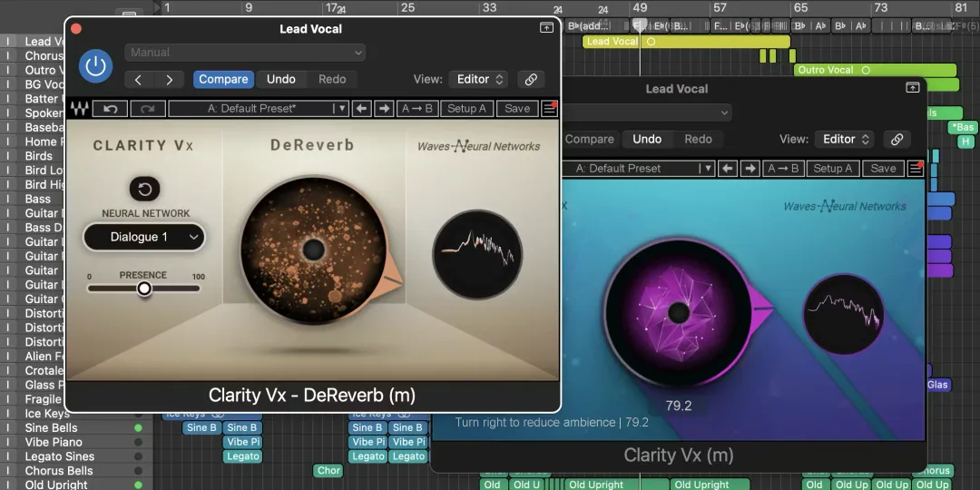Viewport: 980px width, 490px height.
Task: Load previous preset arrow in Clarity Vx toolbar
Action: pos(727,169)
